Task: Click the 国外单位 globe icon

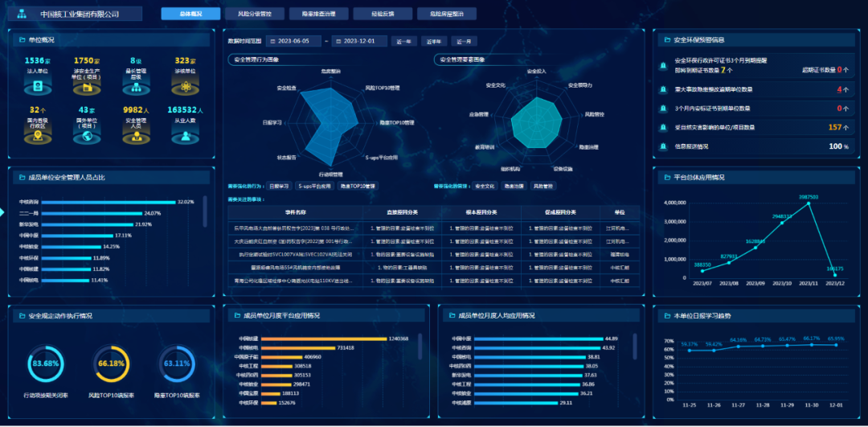Action: (x=86, y=136)
